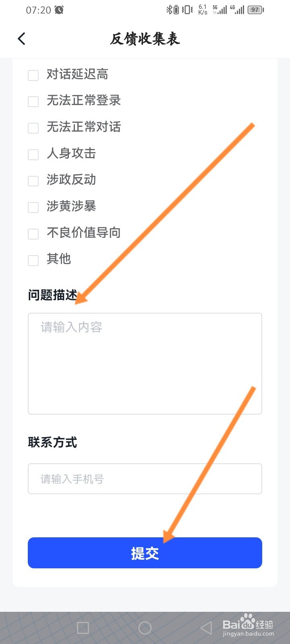This screenshot has width=290, height=644.
Task: Select the 不良价值导向 checkbox
Action: click(33, 233)
